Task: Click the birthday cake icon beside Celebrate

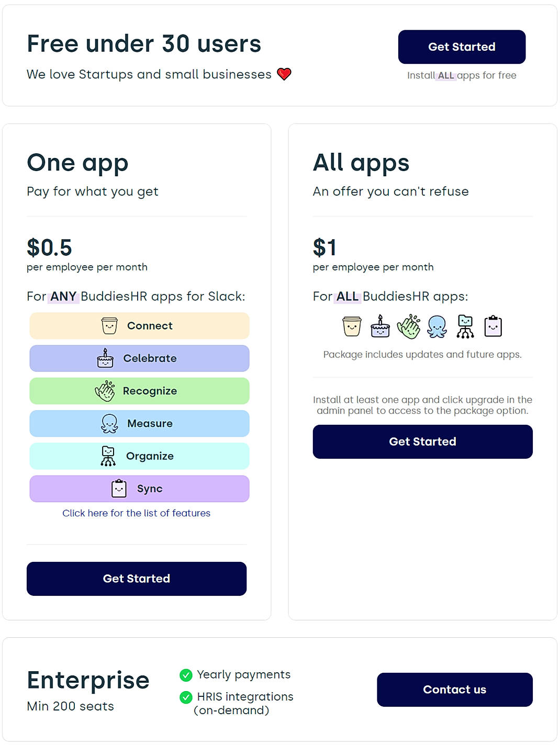Action: (x=105, y=358)
